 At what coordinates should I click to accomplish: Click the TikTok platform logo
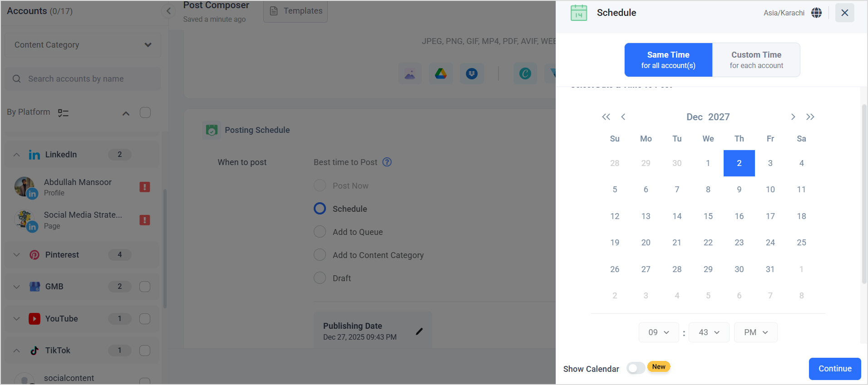click(35, 351)
